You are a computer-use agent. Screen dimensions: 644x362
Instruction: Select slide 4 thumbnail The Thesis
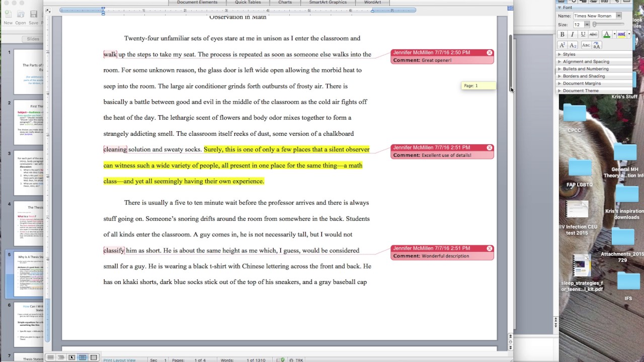(x=29, y=224)
